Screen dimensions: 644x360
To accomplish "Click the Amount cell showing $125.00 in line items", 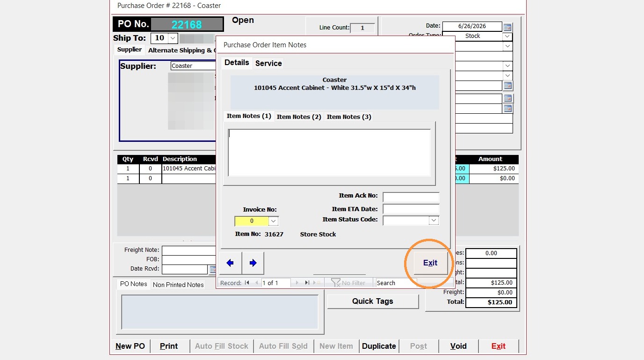I will coord(494,169).
